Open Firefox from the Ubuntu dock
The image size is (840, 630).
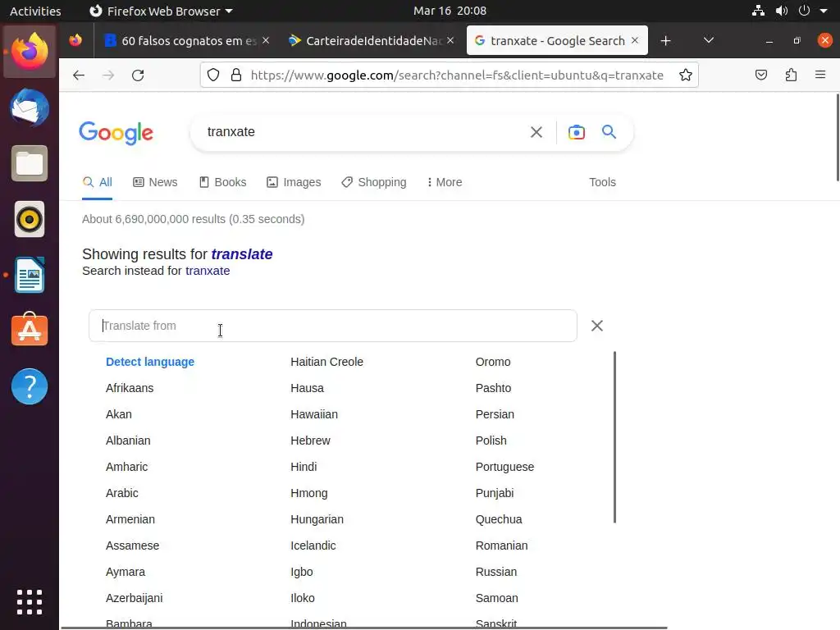30,52
